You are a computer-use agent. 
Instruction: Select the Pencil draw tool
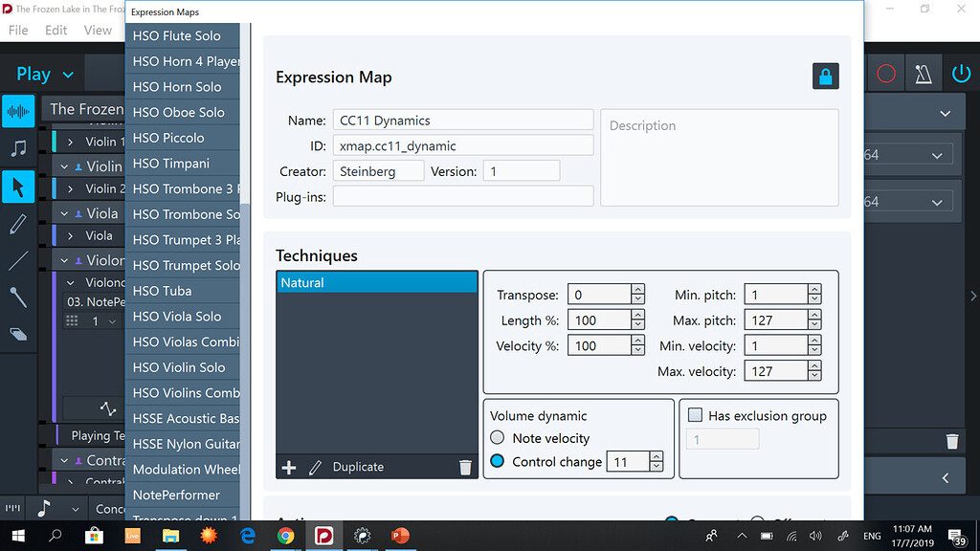click(x=18, y=223)
